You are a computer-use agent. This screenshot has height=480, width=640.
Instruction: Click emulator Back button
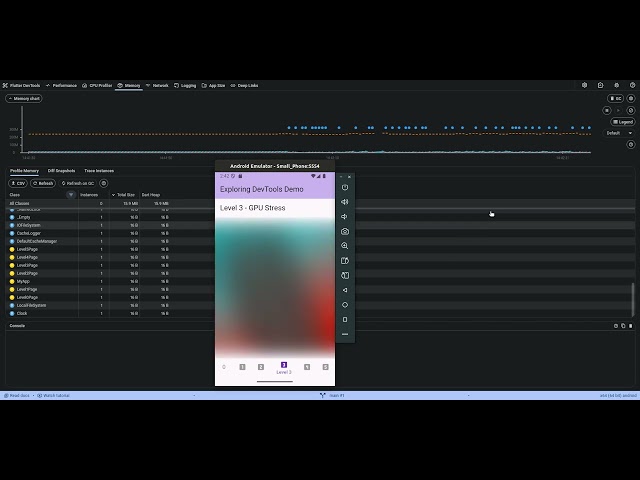[x=345, y=290]
